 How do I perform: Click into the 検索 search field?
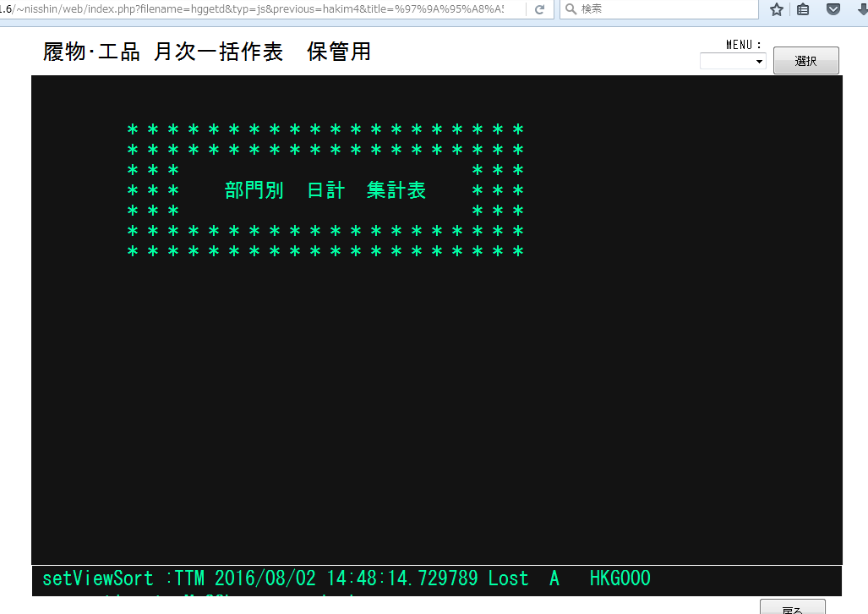point(663,9)
